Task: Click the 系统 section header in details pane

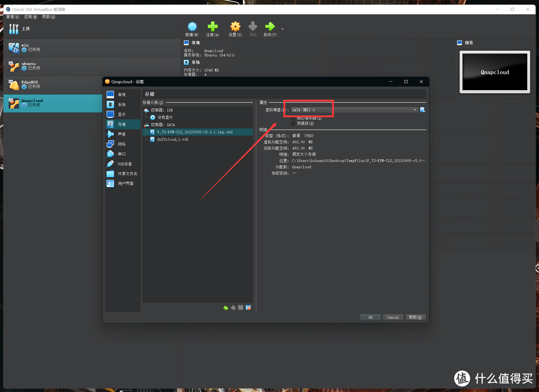Action: 196,62
